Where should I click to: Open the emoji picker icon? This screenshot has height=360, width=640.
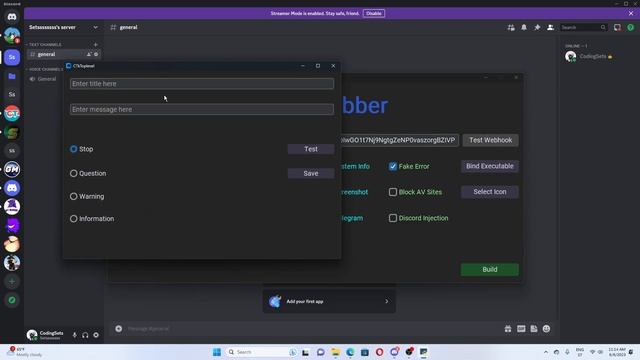[547, 329]
